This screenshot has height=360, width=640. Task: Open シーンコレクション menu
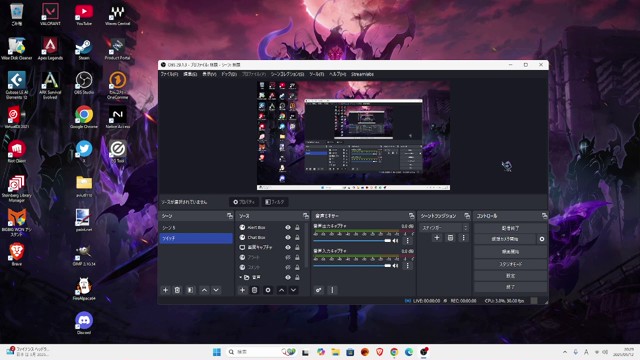[x=287, y=74]
